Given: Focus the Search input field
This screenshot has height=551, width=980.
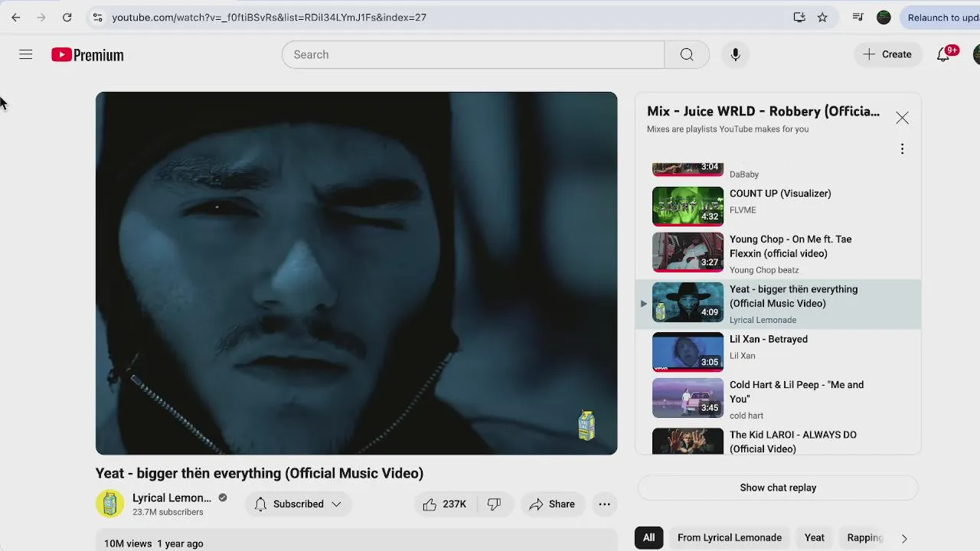Looking at the screenshot, I should coord(473,54).
